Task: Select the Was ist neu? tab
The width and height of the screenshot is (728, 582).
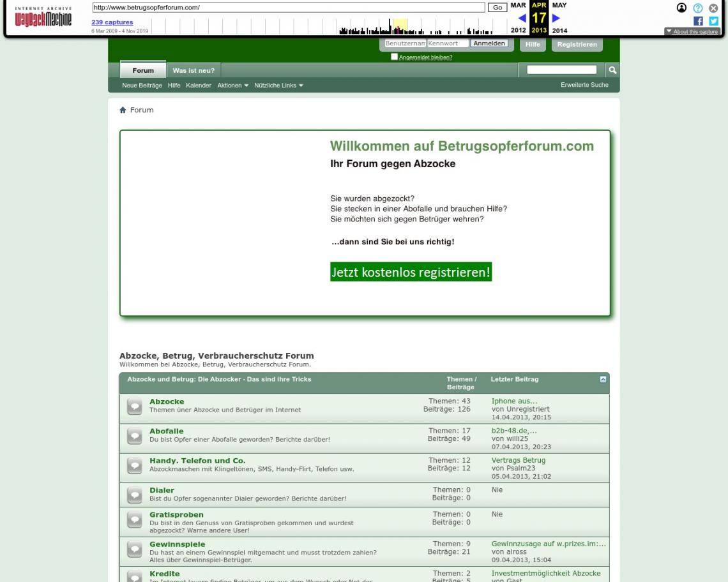Action: click(193, 71)
